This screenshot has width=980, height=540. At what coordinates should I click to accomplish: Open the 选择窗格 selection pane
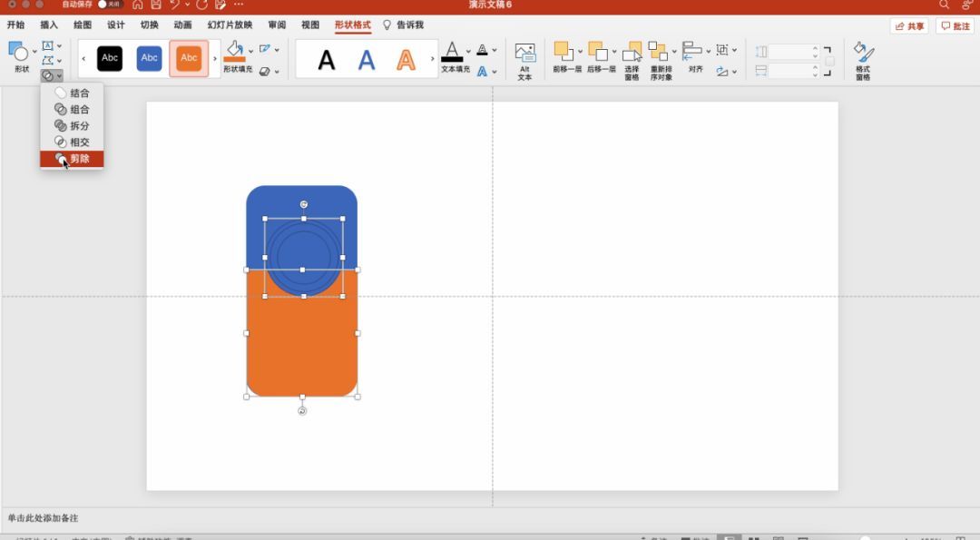point(632,61)
